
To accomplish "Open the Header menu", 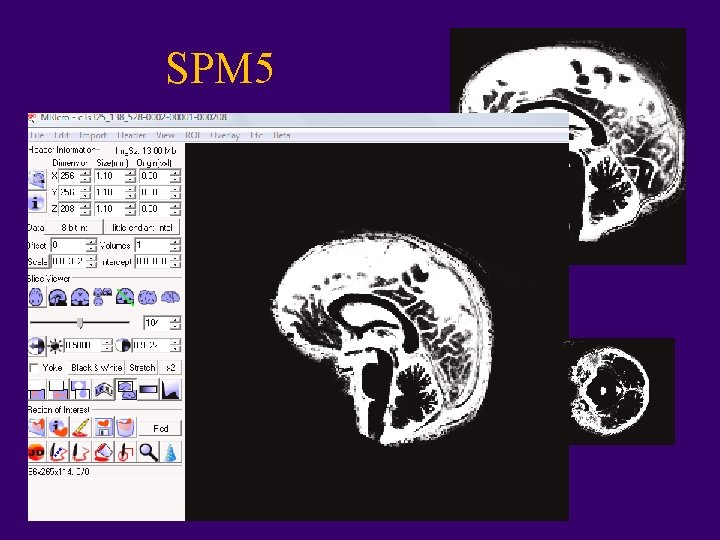I will 132,135.
